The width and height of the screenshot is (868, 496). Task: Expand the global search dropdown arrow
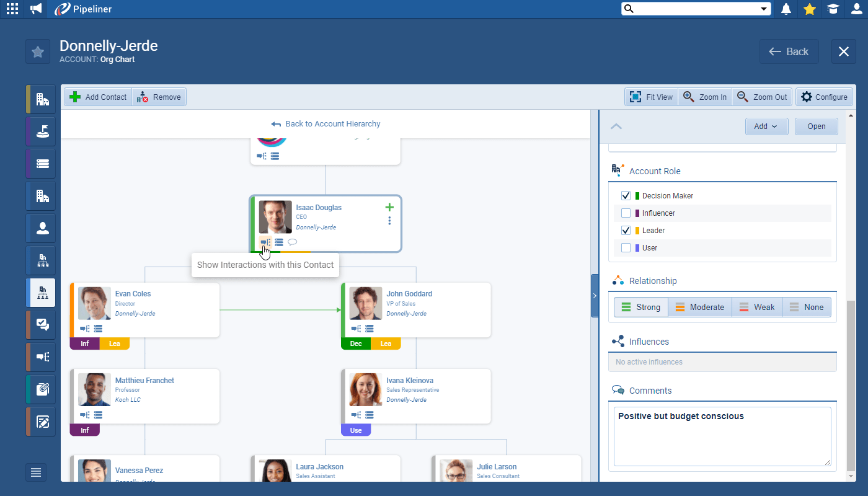[x=764, y=9]
